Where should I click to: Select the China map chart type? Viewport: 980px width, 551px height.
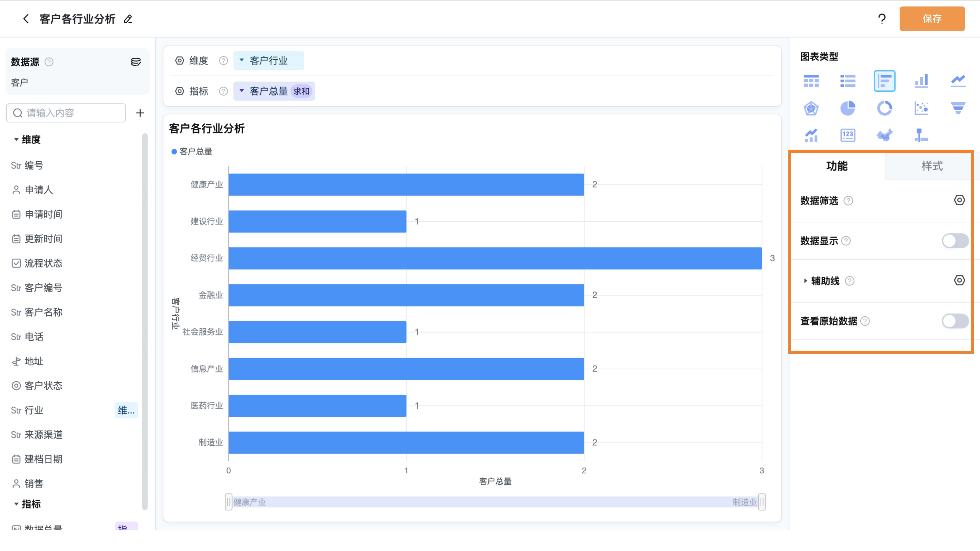[885, 135]
